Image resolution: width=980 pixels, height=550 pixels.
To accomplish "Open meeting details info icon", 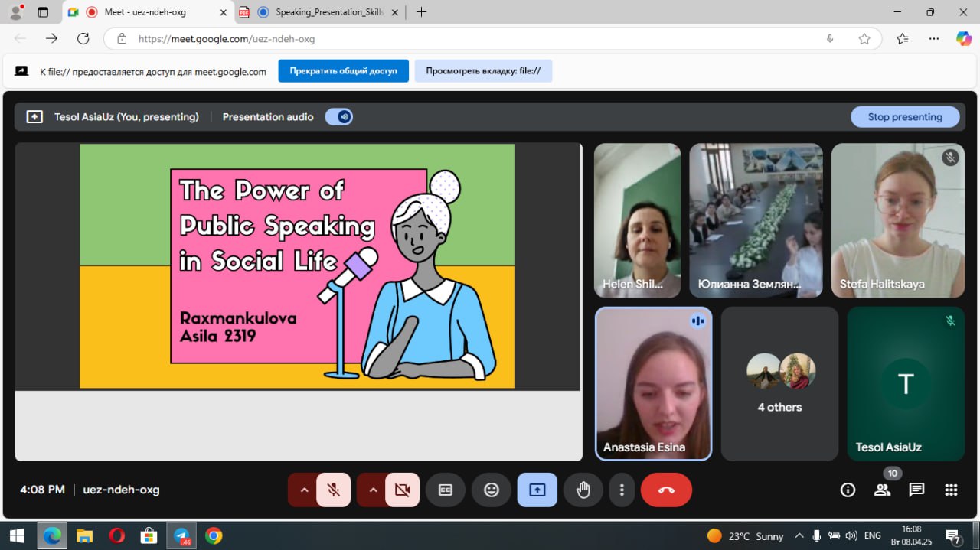I will 848,490.
